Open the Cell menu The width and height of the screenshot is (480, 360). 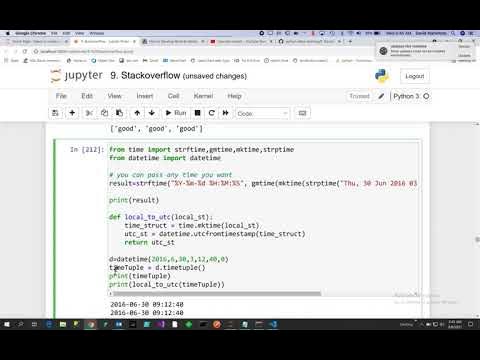pos(173,96)
